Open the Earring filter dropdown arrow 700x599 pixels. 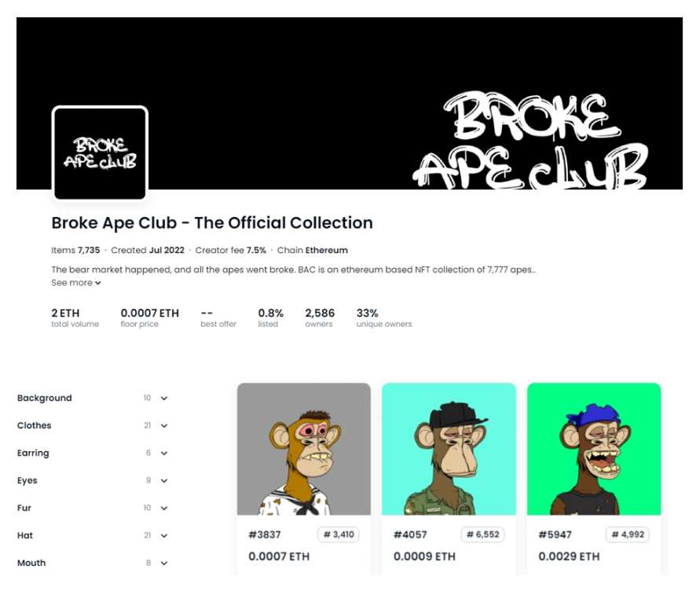pos(164,453)
